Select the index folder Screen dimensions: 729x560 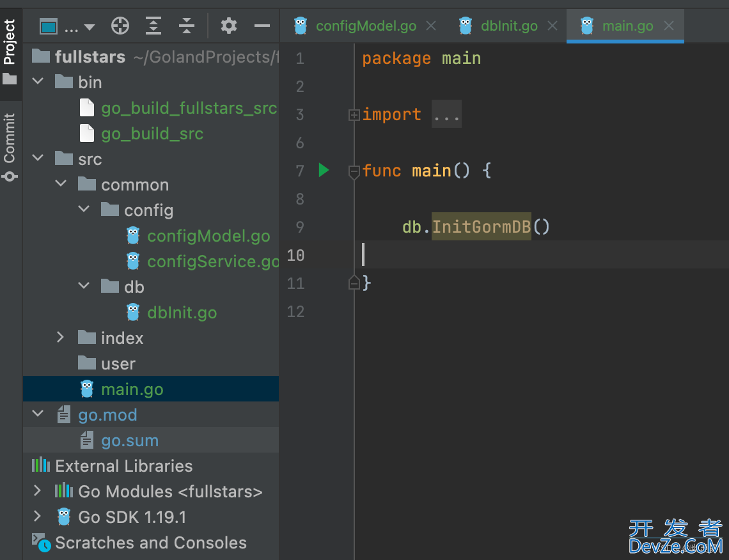click(x=151, y=338)
